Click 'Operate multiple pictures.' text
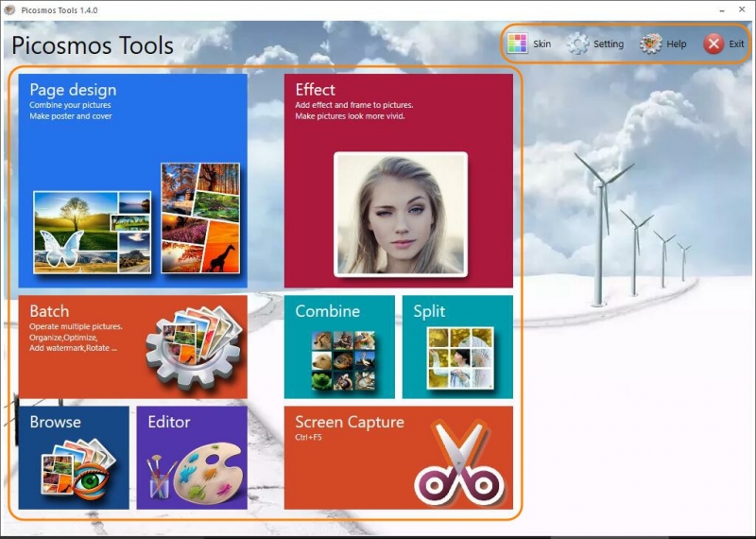 (76, 326)
